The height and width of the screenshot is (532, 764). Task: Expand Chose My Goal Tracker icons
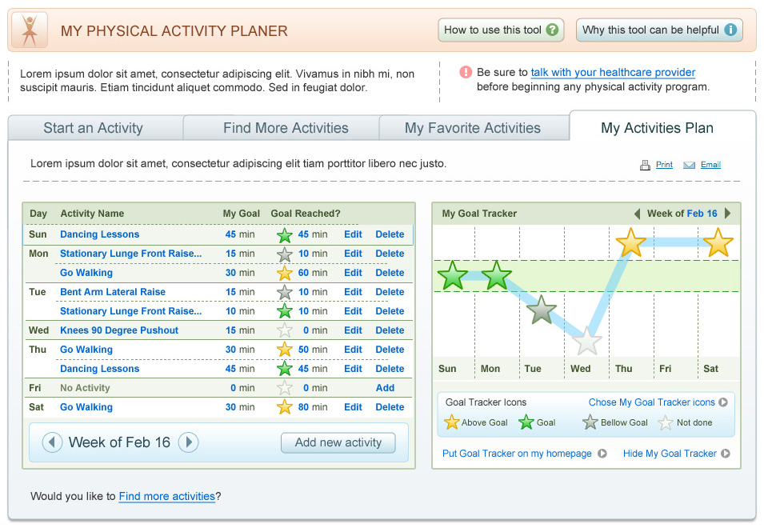pos(723,403)
